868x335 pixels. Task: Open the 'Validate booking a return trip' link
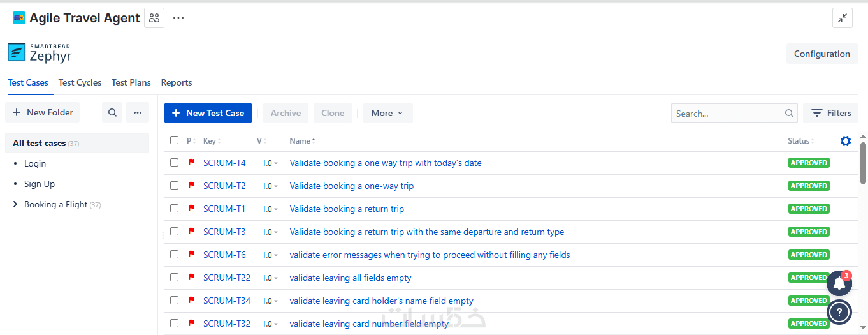346,209
